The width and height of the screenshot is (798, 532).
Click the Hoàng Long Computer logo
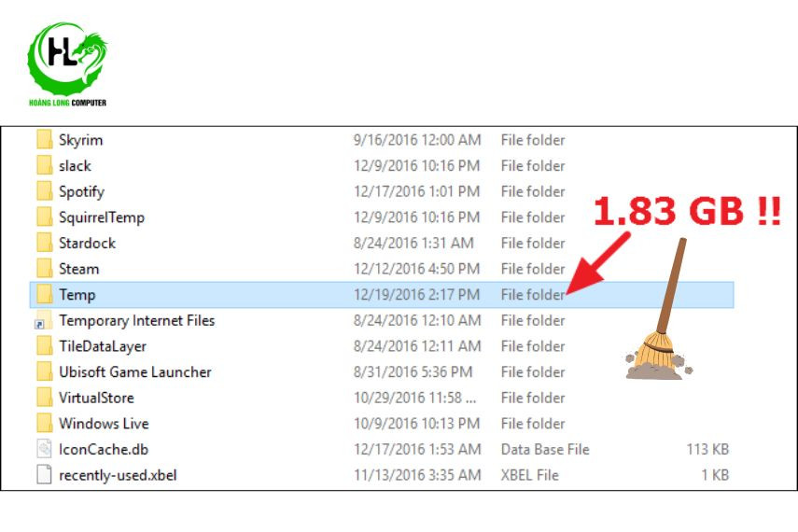point(68,64)
